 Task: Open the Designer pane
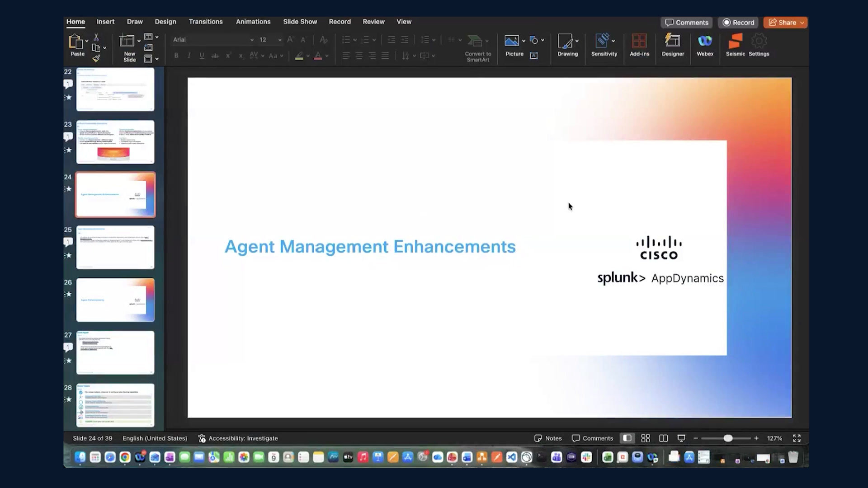673,45
